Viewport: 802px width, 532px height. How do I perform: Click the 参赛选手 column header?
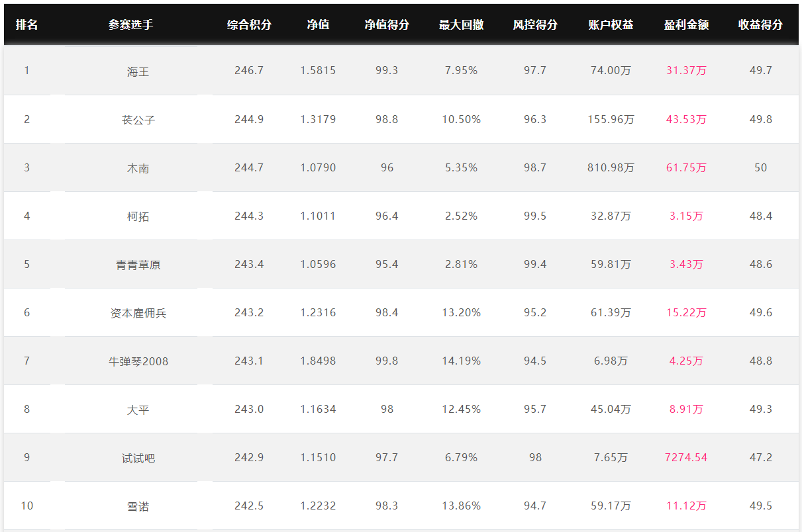point(131,24)
